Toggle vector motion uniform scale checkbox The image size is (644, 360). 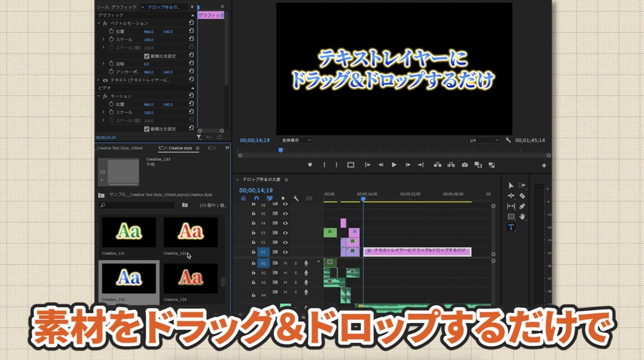point(147,56)
